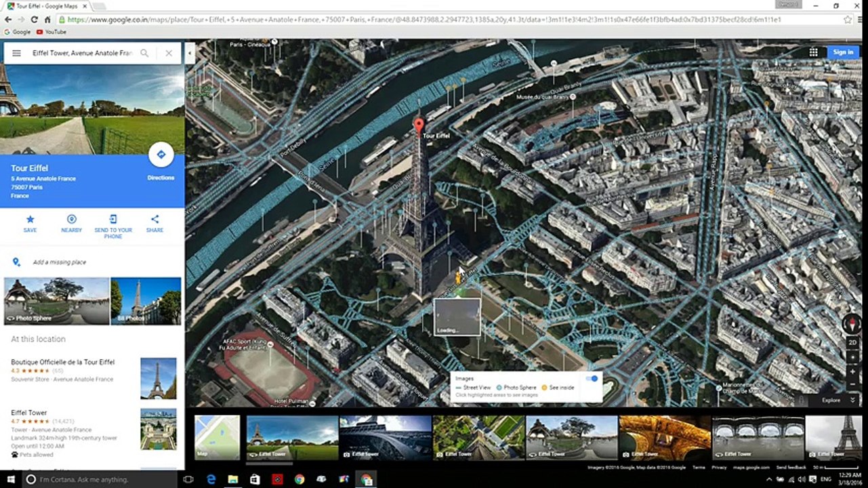Click the blue Sign in button

[x=843, y=52]
